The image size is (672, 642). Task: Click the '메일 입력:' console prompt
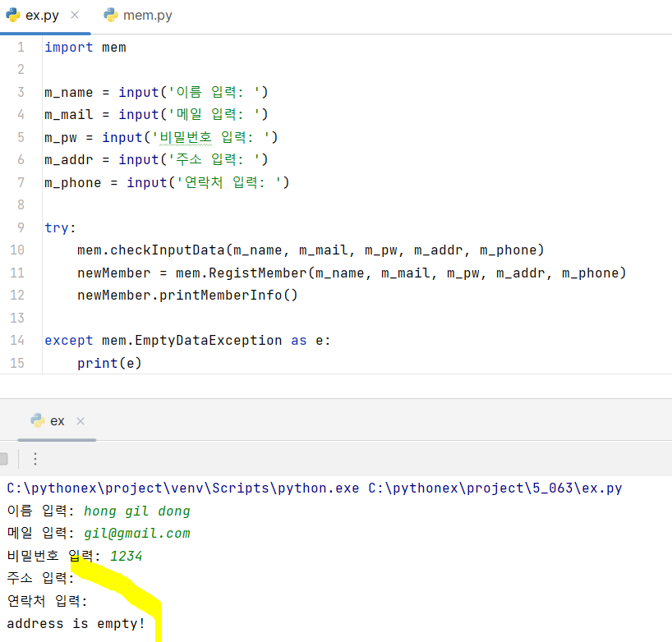(41, 534)
